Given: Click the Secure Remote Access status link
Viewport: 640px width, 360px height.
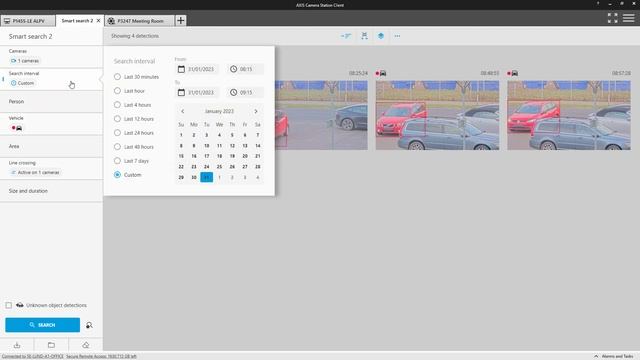Looking at the screenshot, I should tap(101, 356).
